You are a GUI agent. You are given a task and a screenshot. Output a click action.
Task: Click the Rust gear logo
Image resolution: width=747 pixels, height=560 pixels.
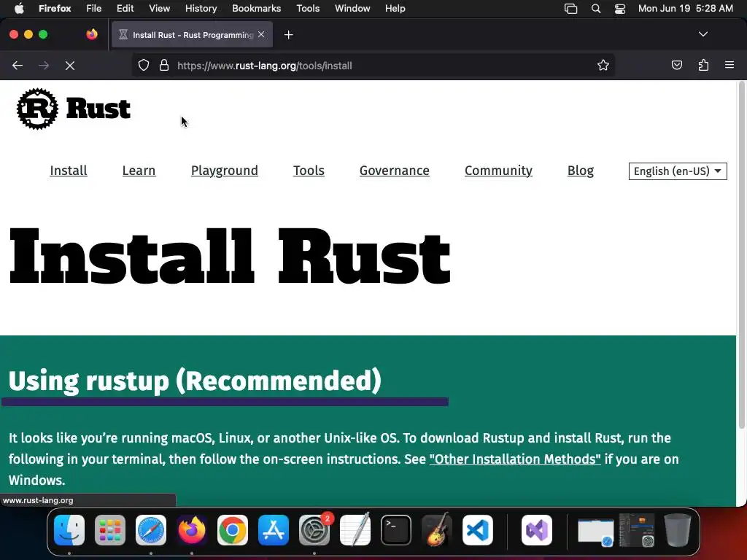click(38, 109)
